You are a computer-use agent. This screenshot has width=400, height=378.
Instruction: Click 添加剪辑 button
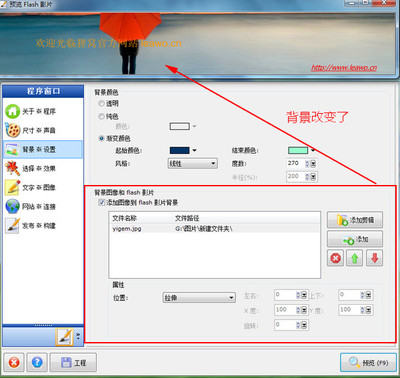tap(355, 220)
